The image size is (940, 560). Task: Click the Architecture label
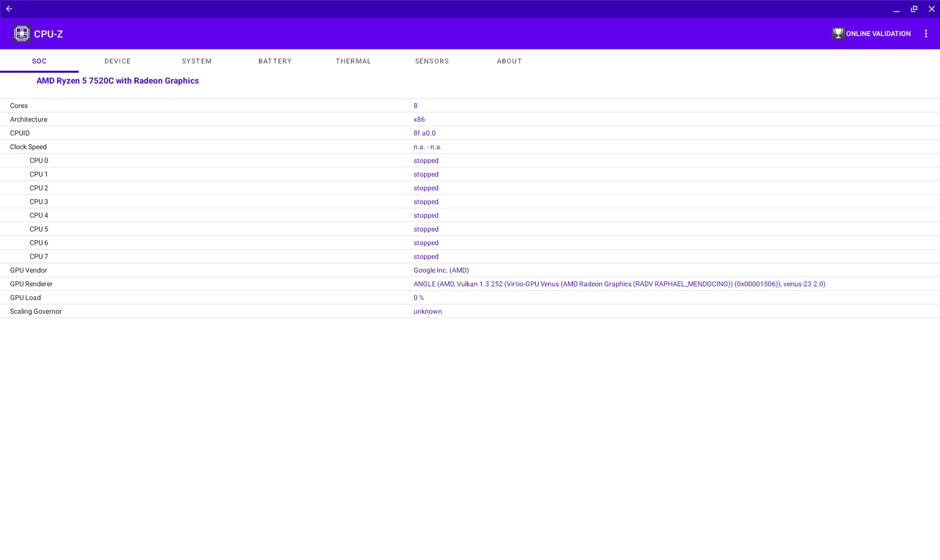click(x=28, y=119)
